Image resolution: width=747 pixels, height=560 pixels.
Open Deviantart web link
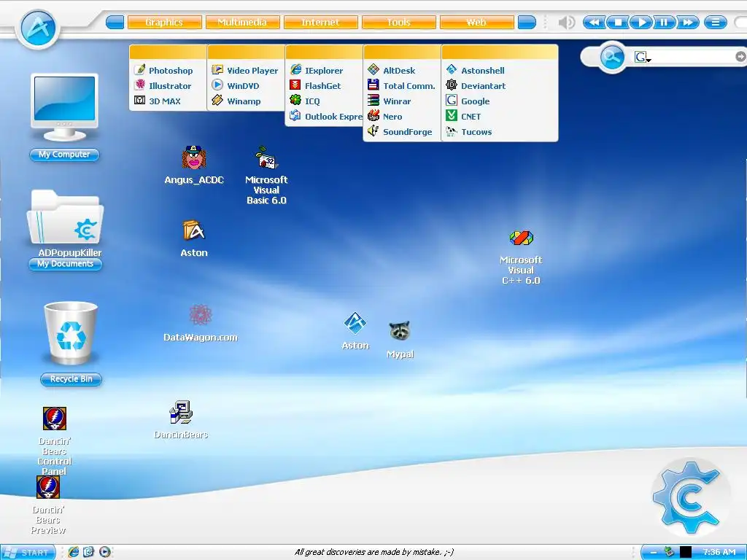pyautogui.click(x=476, y=86)
